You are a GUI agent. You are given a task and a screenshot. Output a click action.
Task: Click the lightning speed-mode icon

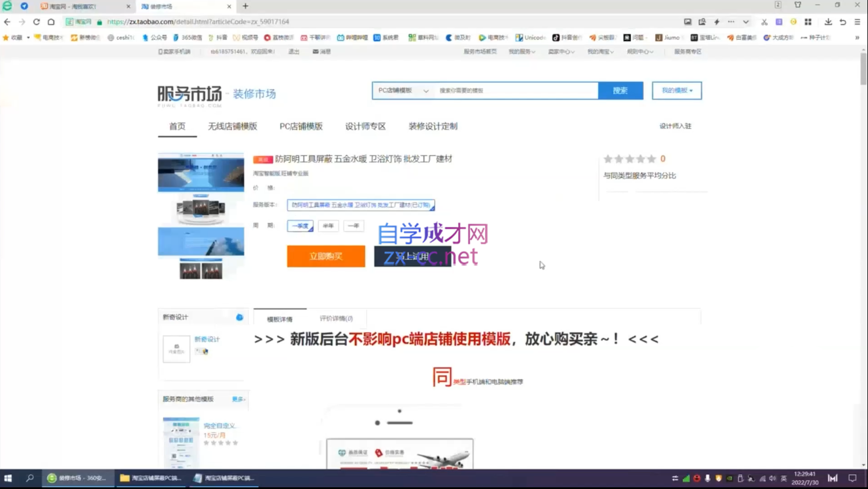click(x=716, y=22)
